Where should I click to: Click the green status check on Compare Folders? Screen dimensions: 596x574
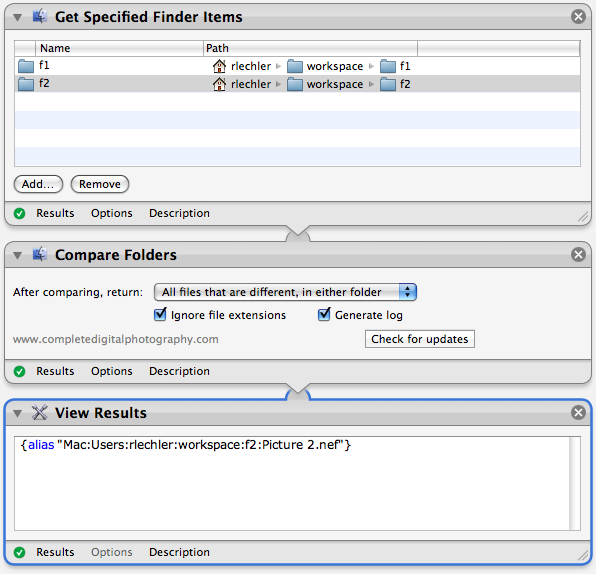[19, 371]
